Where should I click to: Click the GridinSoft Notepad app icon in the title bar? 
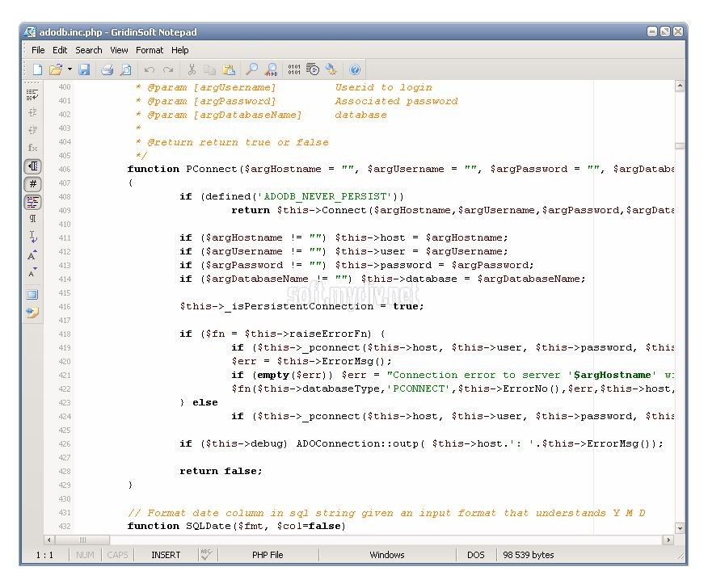click(30, 31)
